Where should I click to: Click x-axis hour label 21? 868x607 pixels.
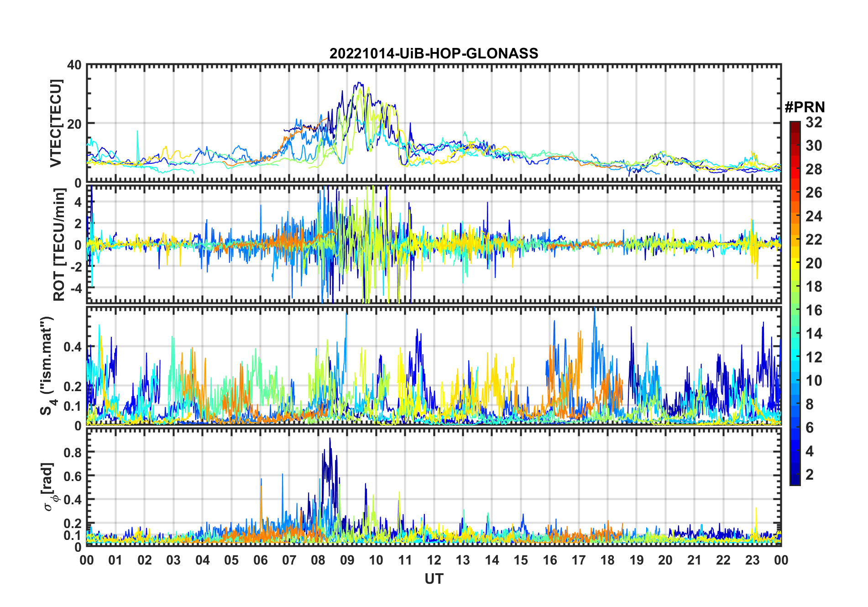(694, 560)
